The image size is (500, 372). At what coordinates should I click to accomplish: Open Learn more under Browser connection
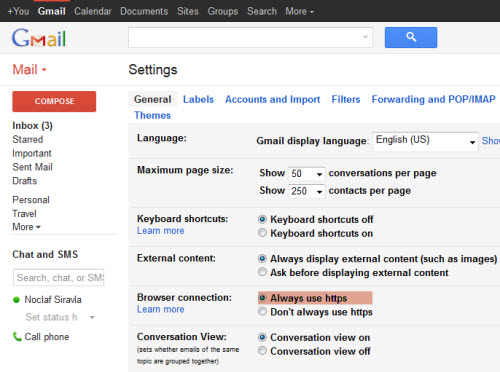161,309
